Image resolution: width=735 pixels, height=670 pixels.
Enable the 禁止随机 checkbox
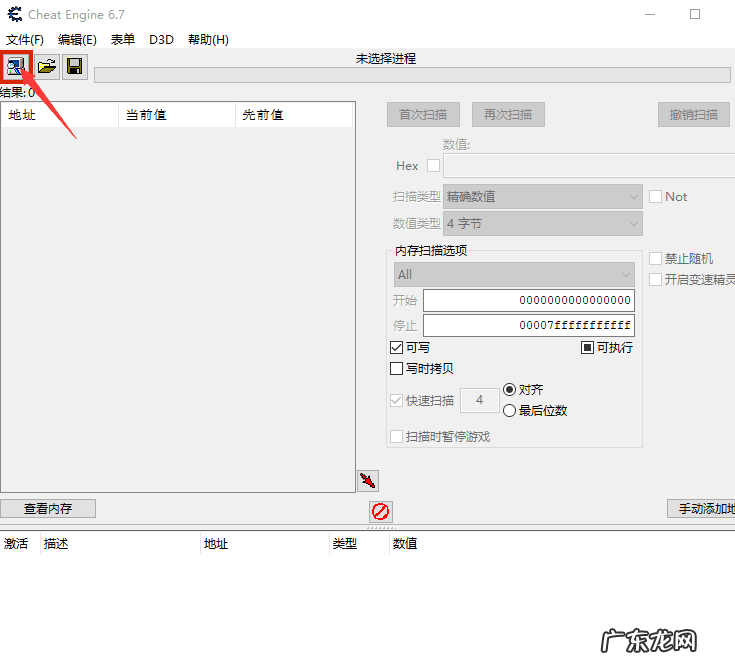(655, 258)
